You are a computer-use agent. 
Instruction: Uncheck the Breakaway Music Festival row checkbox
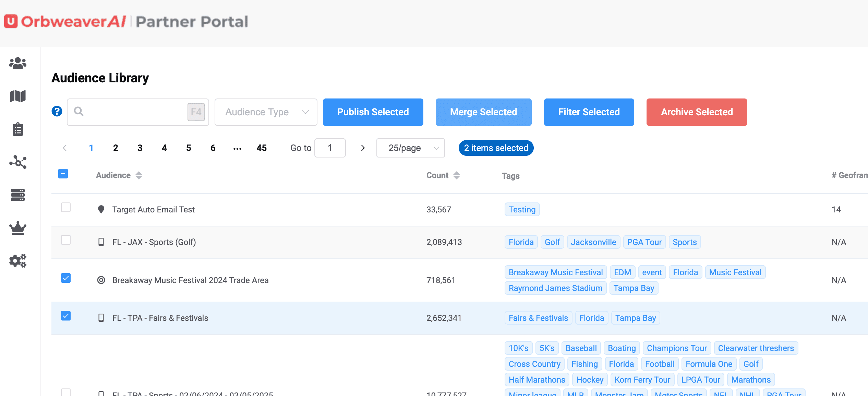pos(66,278)
